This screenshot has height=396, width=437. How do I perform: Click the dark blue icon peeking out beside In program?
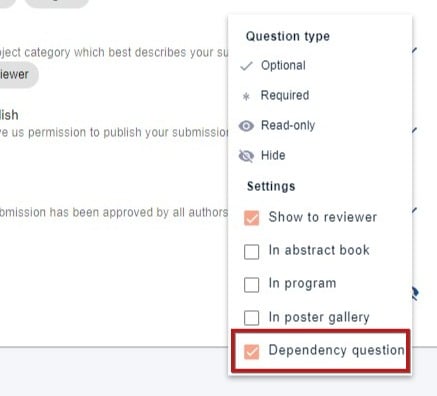pyautogui.click(x=415, y=294)
